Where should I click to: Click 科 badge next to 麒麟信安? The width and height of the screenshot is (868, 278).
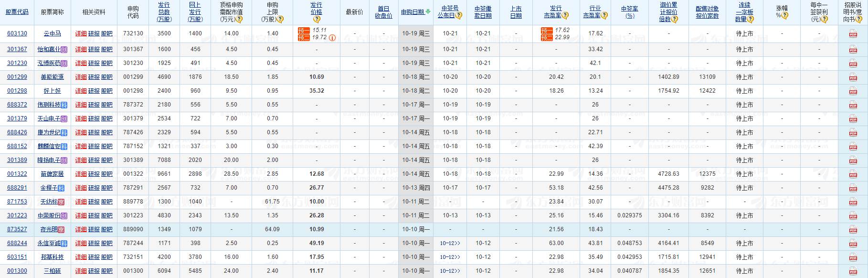coord(64,147)
